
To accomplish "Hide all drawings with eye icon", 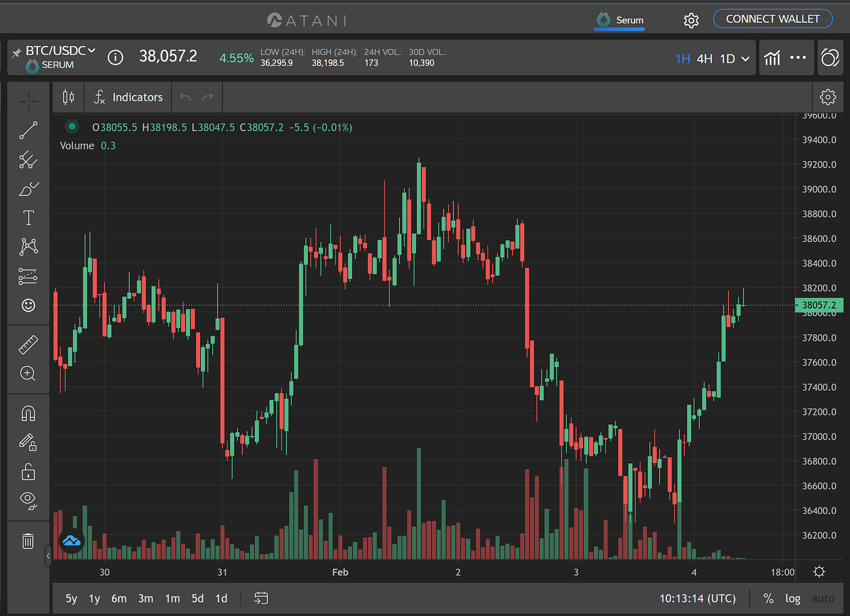I will coord(28,500).
